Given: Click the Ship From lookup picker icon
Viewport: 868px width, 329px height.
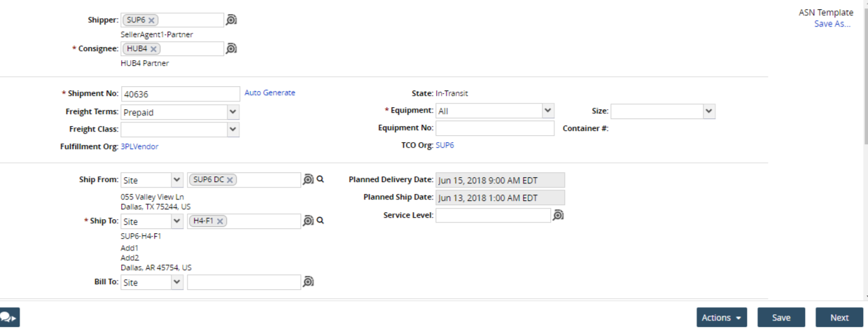Looking at the screenshot, I should coord(308,180).
